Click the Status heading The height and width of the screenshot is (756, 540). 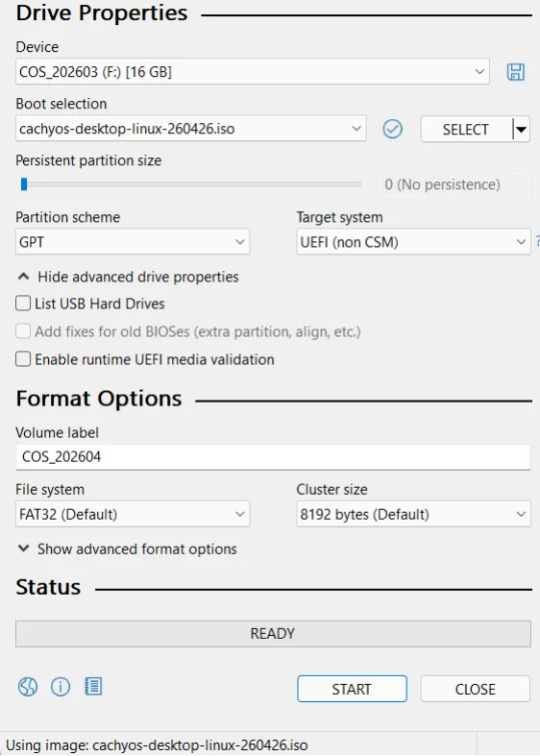pos(48,587)
